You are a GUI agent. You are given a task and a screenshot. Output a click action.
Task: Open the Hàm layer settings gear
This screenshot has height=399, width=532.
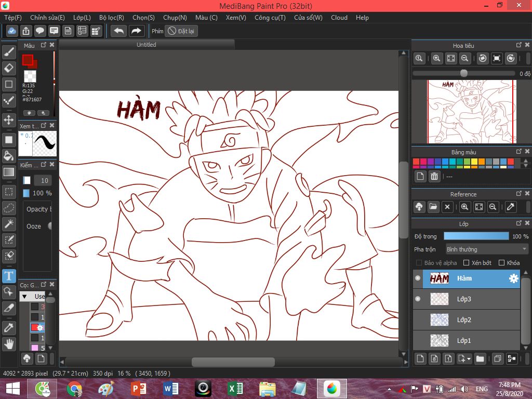point(513,278)
